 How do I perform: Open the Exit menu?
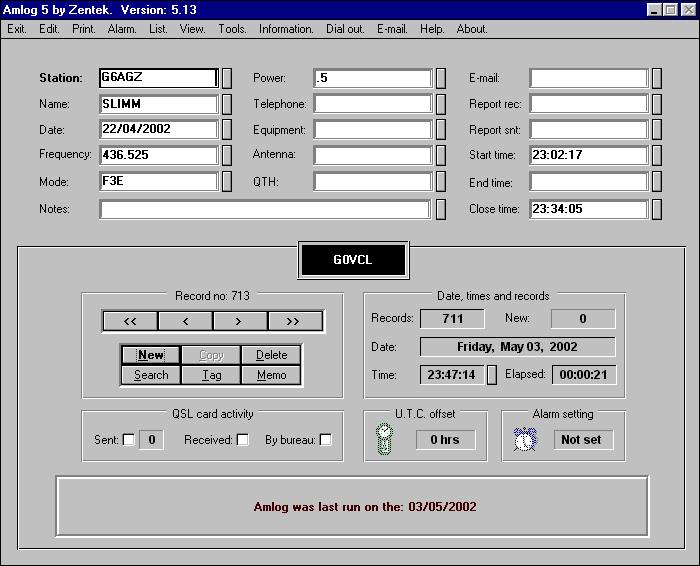(x=17, y=29)
